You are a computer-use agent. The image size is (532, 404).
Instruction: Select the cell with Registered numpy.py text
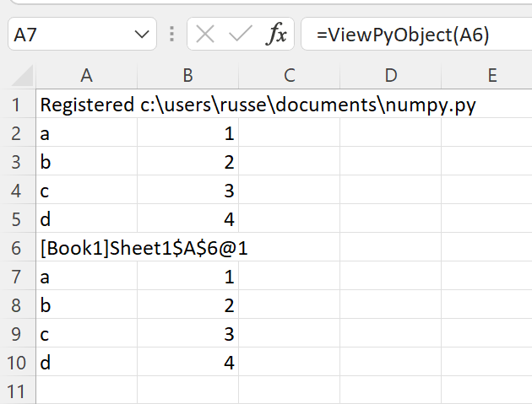point(86,105)
